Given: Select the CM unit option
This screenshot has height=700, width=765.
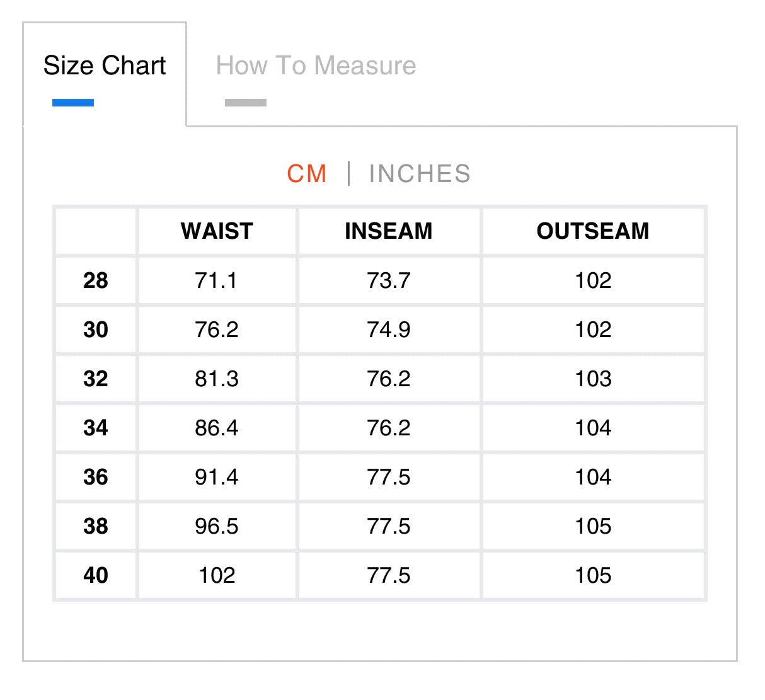Looking at the screenshot, I should coord(307,174).
